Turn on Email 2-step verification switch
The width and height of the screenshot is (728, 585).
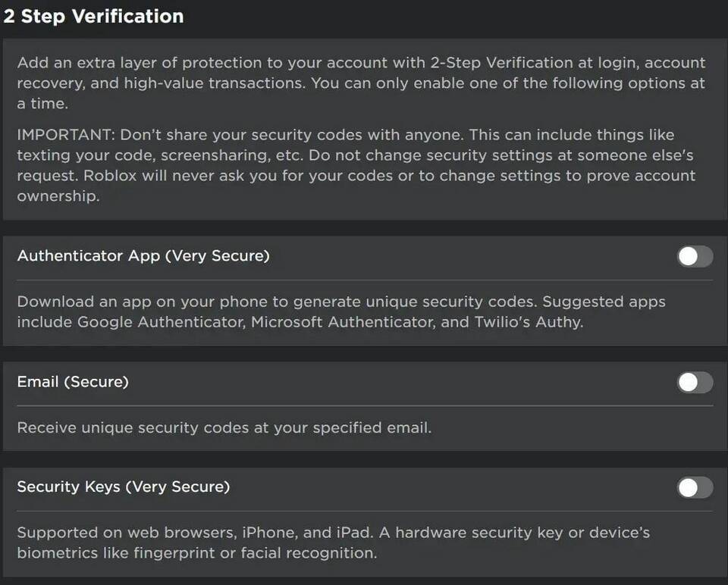[695, 383]
